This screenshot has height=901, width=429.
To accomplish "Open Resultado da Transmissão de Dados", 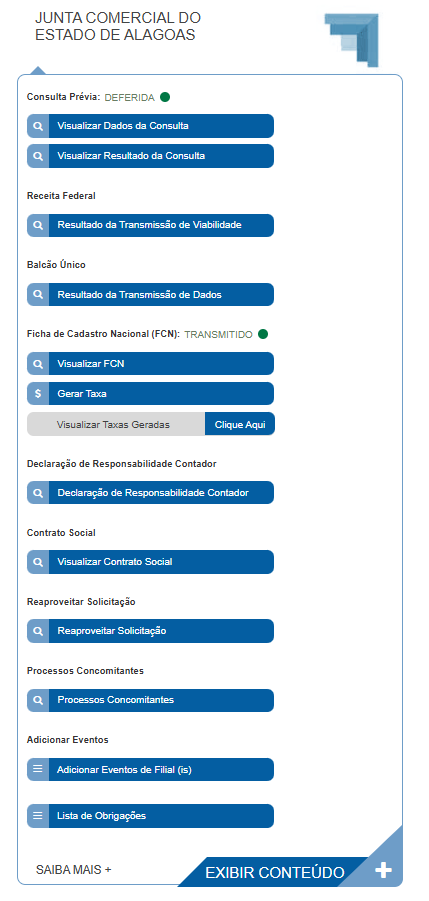I will pyautogui.click(x=150, y=295).
